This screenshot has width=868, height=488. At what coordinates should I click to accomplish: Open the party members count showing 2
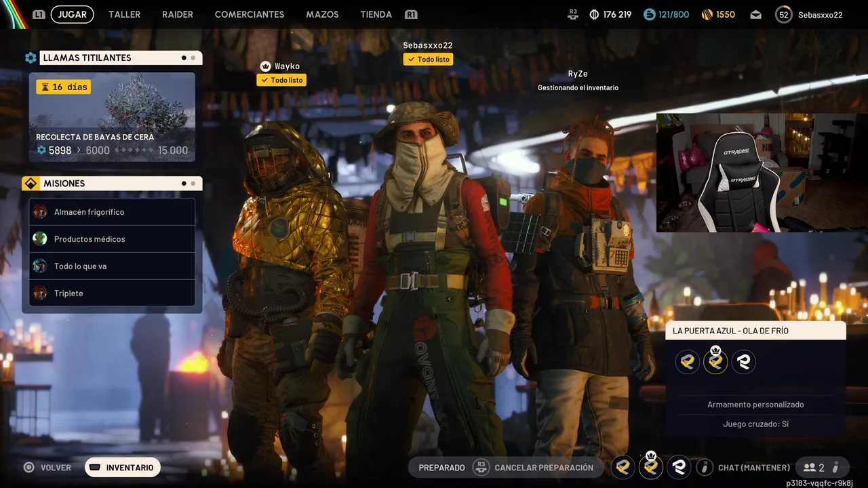822,467
